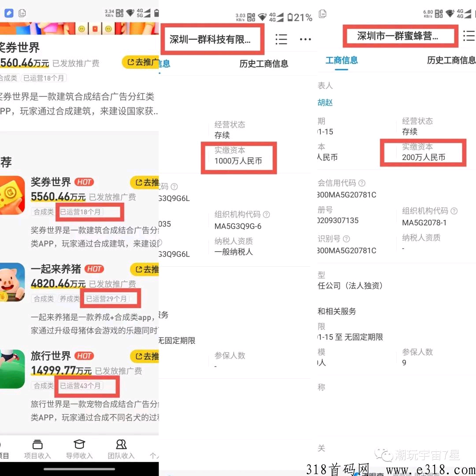Image resolution: width=476 pixels, height=476 pixels.
Task: Tap organization code MA5G2078-1
Action: pos(424,223)
